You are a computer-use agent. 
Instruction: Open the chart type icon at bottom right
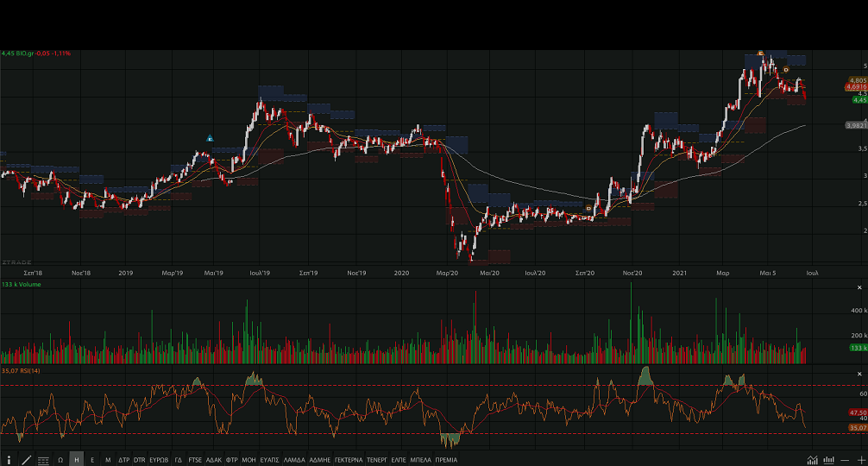[x=812, y=460]
